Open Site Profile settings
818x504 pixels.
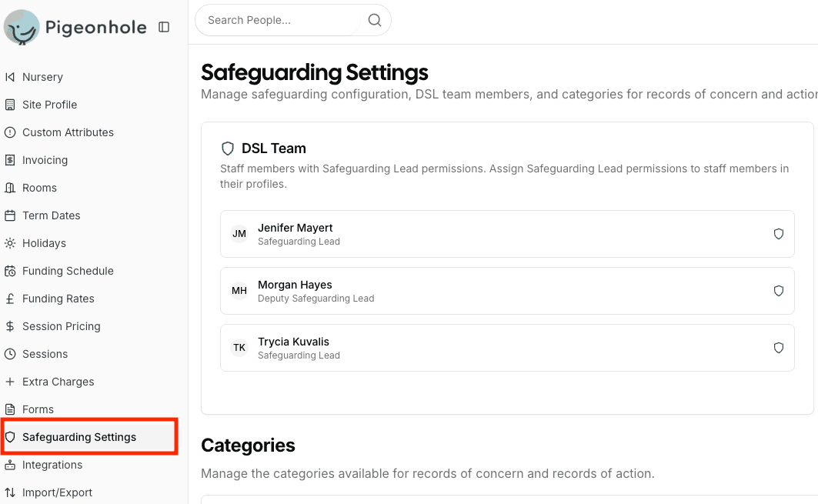(x=49, y=105)
